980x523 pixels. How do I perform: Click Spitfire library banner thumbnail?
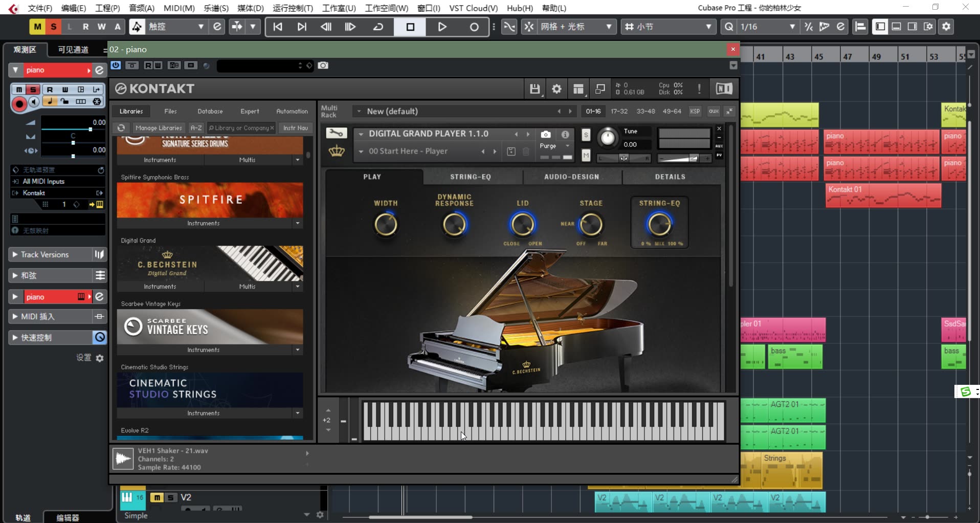tap(210, 200)
